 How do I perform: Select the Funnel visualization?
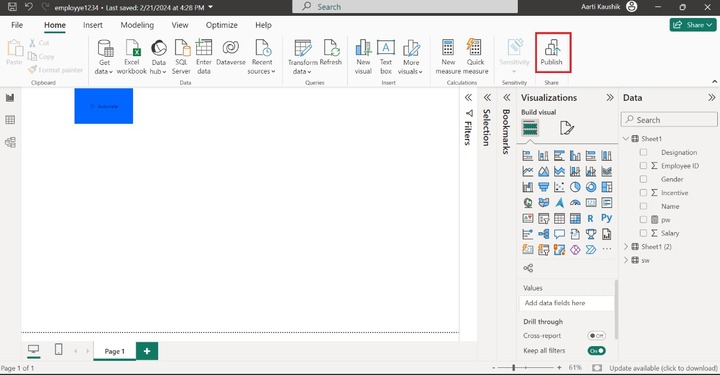click(x=544, y=187)
